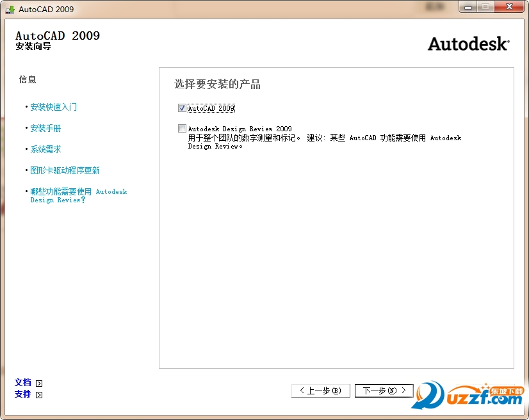
Task: Click the 信息 sidebar heading
Action: 28,79
